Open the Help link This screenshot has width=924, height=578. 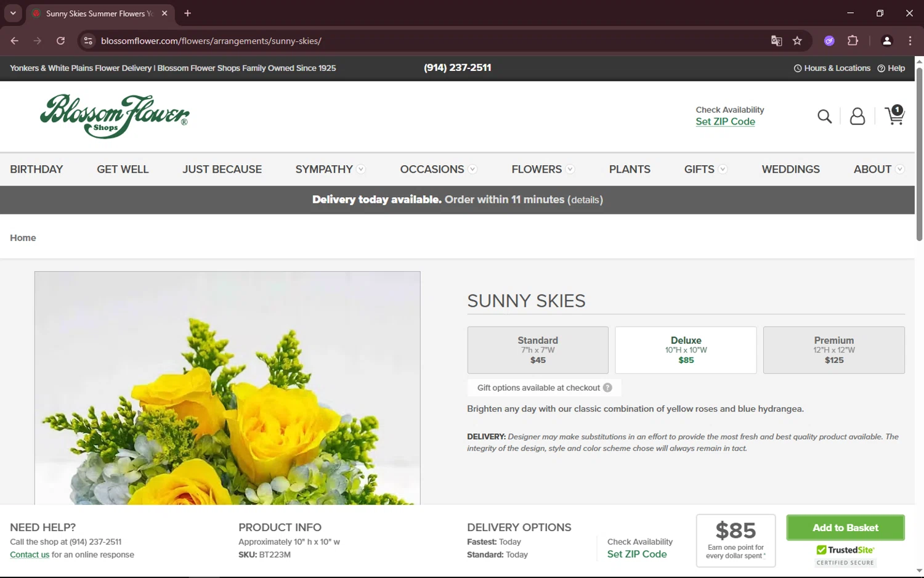click(891, 68)
